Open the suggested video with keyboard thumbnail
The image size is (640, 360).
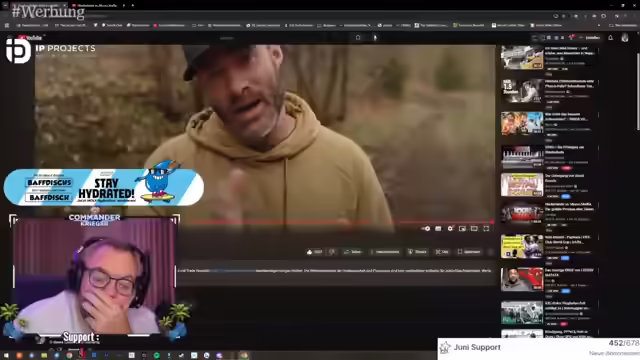click(x=522, y=157)
